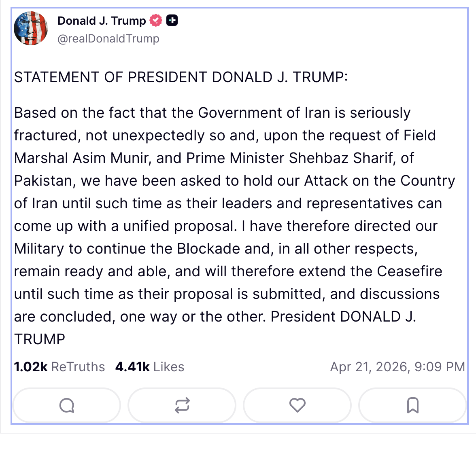Like the post with the heart icon

point(297,405)
